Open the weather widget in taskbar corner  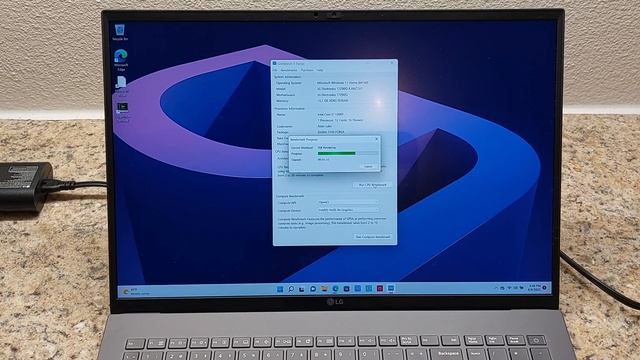(x=136, y=291)
